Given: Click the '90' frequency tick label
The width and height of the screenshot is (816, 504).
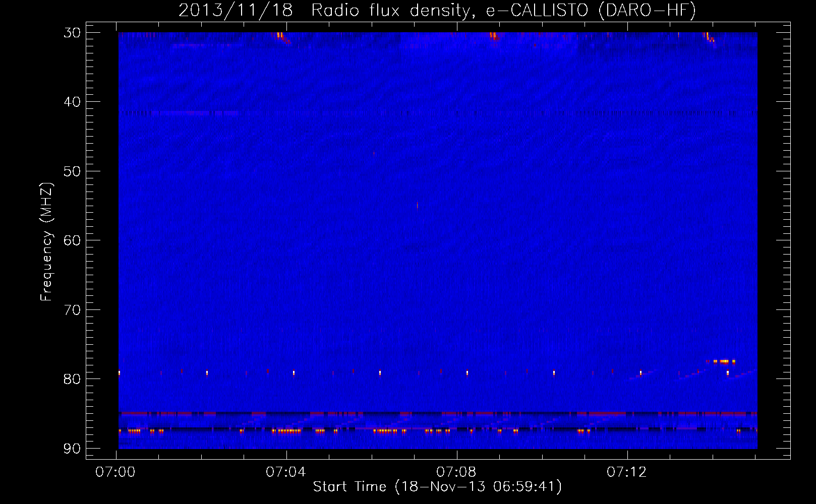Looking at the screenshot, I should pos(72,449).
